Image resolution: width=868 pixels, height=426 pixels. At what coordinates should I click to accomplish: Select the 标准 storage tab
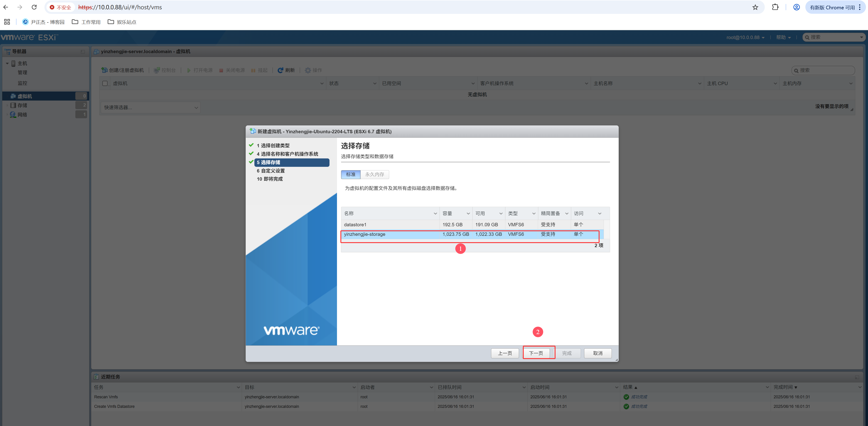click(350, 174)
